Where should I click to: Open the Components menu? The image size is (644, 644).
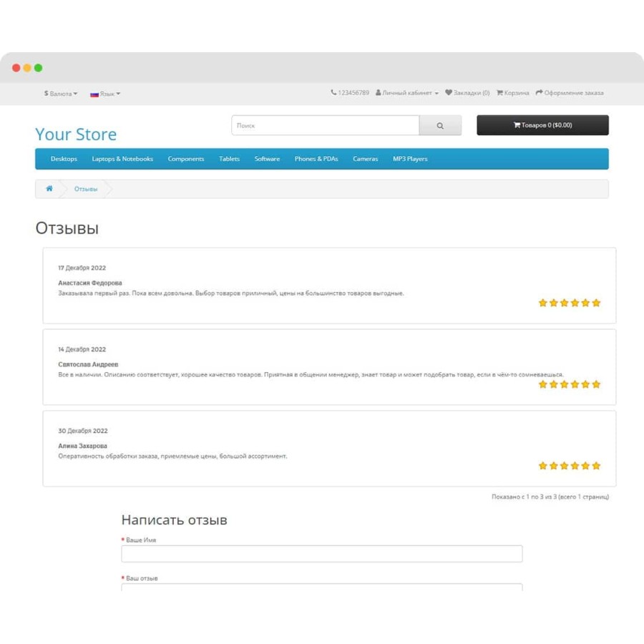(185, 159)
